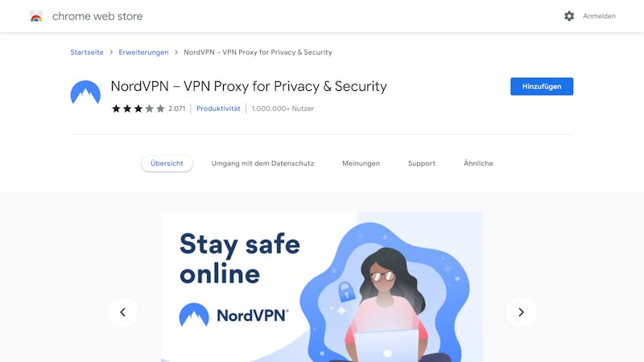Show next screenshot with right arrow
This screenshot has width=644, height=362.
click(521, 312)
